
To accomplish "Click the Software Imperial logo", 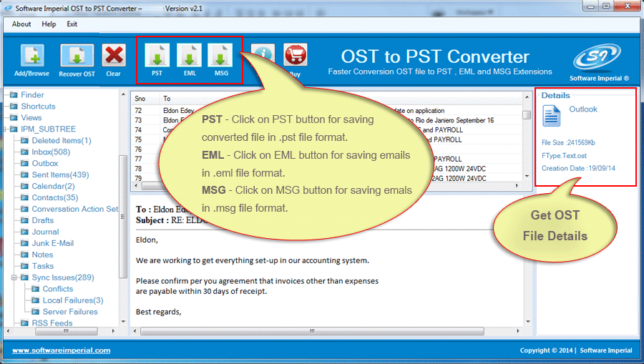I will pos(597,56).
